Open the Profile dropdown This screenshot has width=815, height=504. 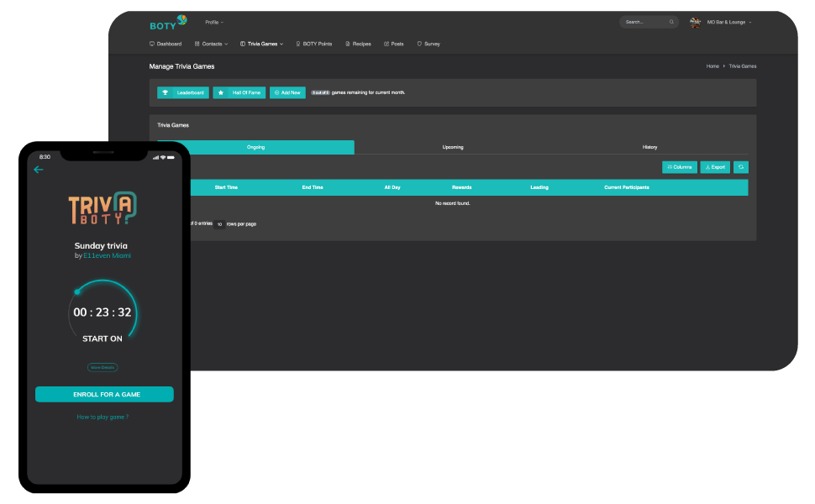point(213,22)
